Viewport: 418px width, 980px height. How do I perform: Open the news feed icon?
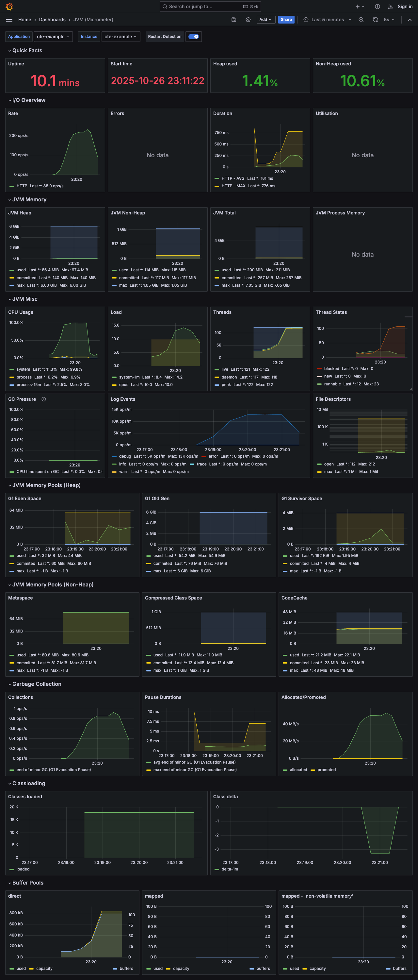click(x=390, y=7)
